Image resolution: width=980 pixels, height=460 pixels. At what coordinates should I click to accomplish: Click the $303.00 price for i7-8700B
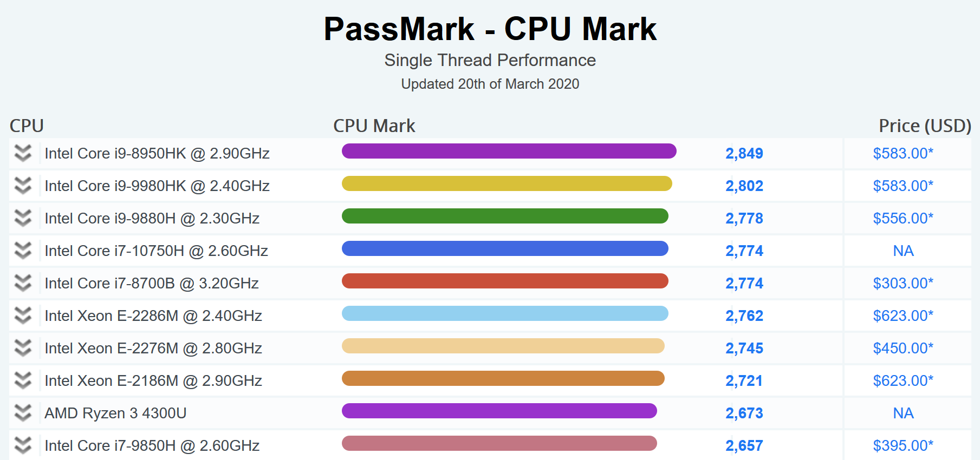(903, 284)
